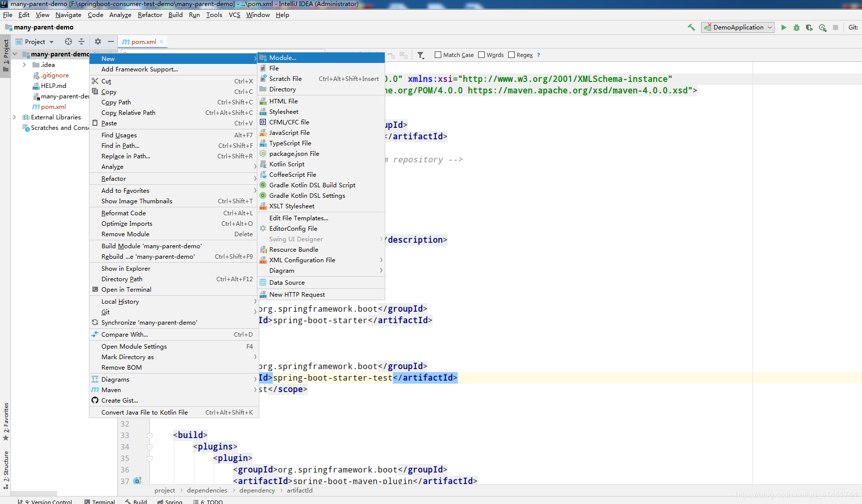The width and height of the screenshot is (862, 504).
Task: Click Create Gist... GitHub entry
Action: pos(173,401)
